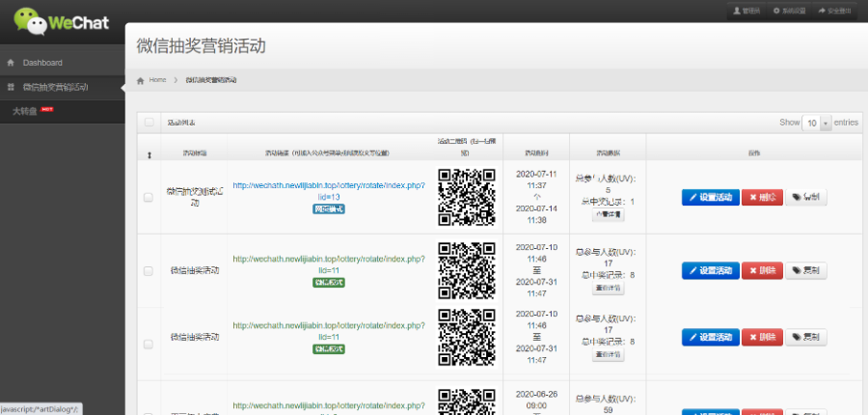Click 复制 tag button in first row

click(805, 197)
